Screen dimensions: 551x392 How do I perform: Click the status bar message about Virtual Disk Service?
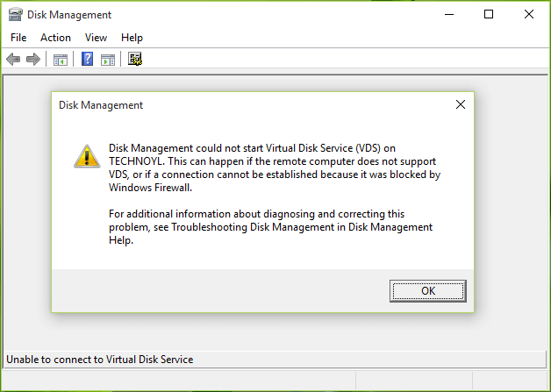pos(100,360)
